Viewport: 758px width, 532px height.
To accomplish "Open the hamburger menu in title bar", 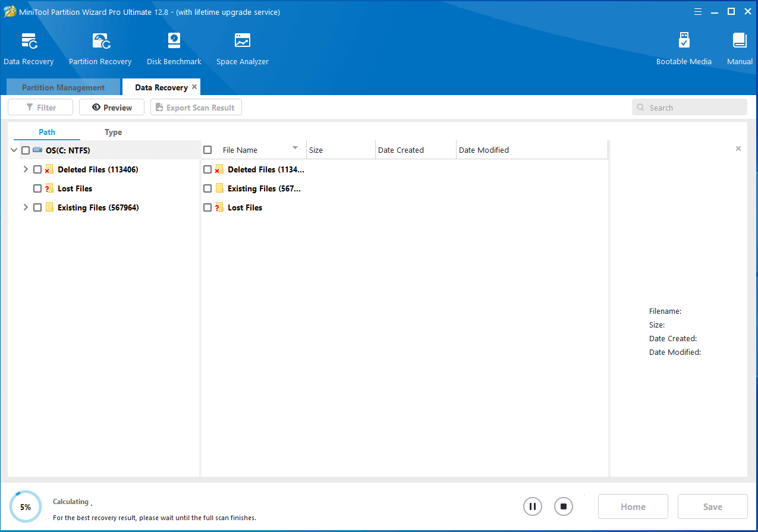I will (x=698, y=11).
